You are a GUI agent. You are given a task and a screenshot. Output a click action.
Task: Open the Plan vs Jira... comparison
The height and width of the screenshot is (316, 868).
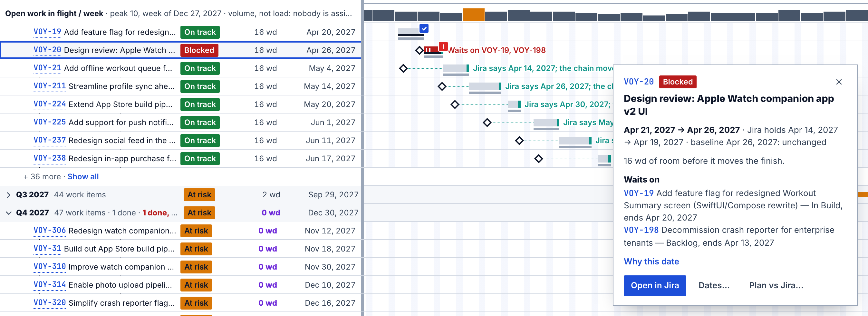(x=776, y=286)
